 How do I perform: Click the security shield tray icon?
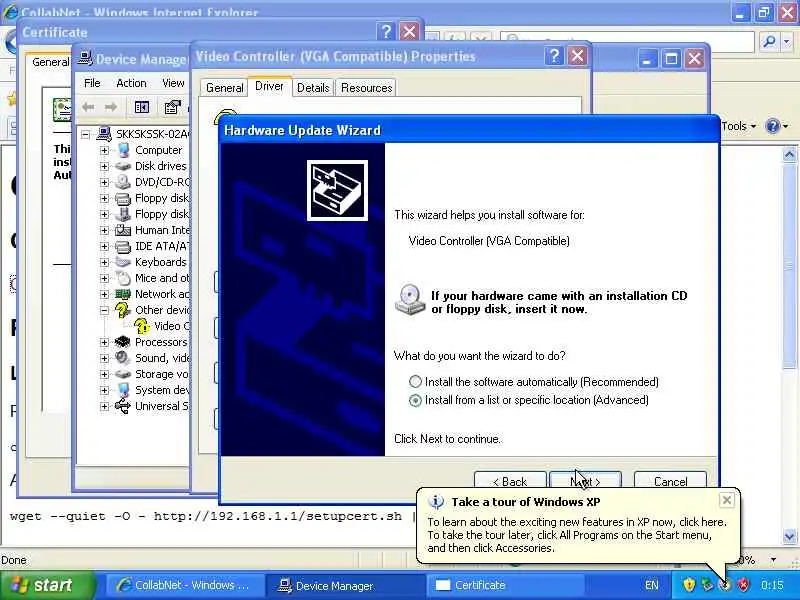coord(689,585)
